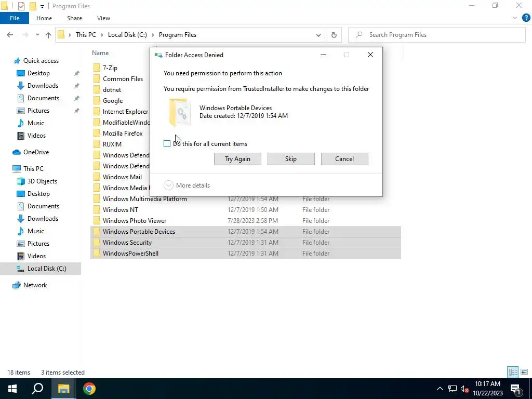Image resolution: width=532 pixels, height=399 pixels.
Task: Launch Google Chrome from the taskbar
Action: [x=89, y=389]
